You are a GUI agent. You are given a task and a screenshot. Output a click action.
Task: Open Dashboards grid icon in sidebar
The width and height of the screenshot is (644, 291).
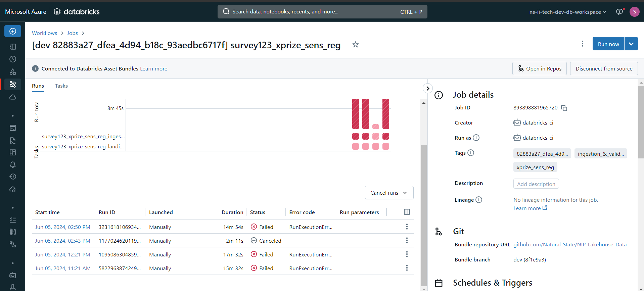(13, 152)
